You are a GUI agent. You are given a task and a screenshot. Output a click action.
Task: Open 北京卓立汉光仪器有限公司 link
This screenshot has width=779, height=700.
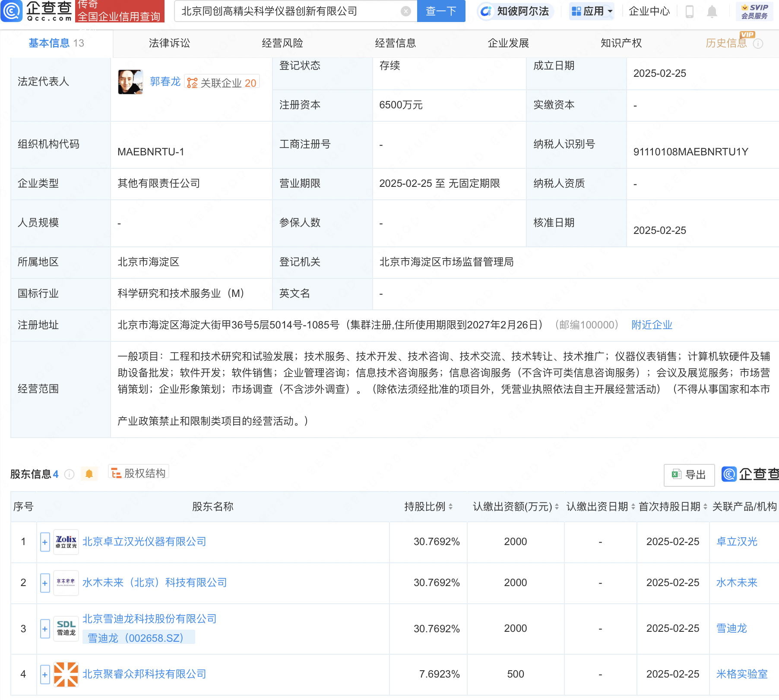point(144,542)
